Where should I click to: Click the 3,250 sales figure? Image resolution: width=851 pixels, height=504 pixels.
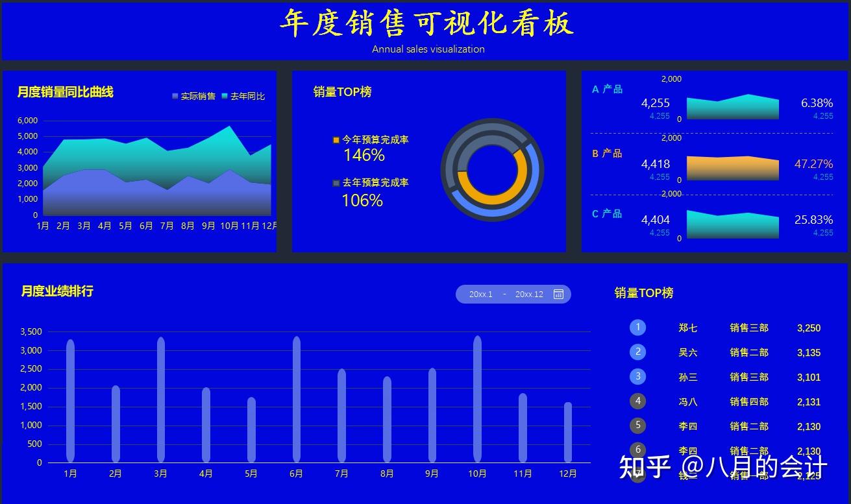click(x=809, y=328)
